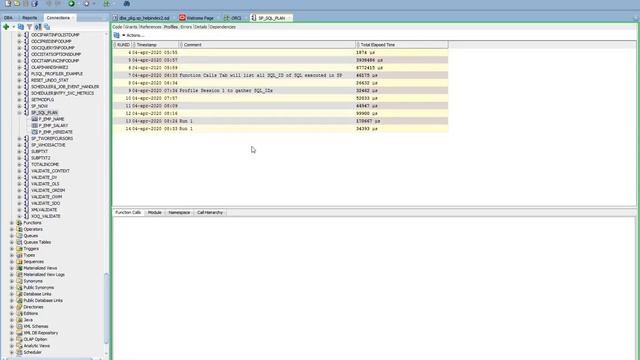Expand the Sequences folder node
This screenshot has width=640, height=360.
pos(12,262)
